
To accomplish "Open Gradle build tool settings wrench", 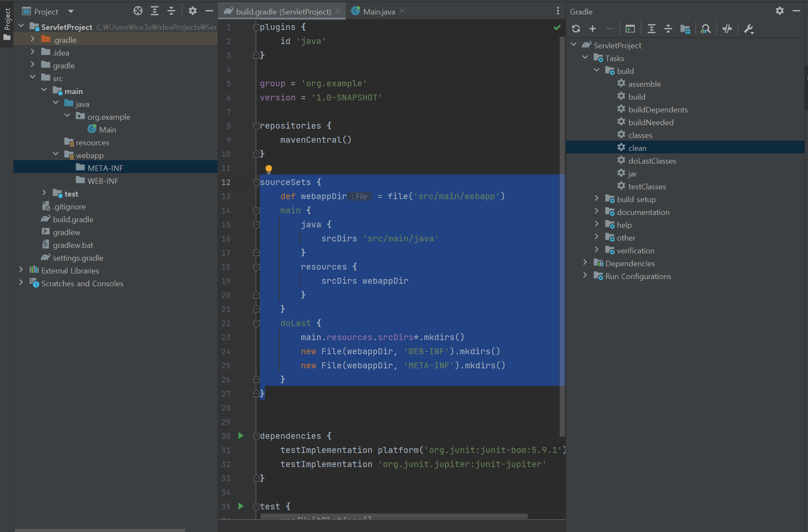I will click(749, 29).
